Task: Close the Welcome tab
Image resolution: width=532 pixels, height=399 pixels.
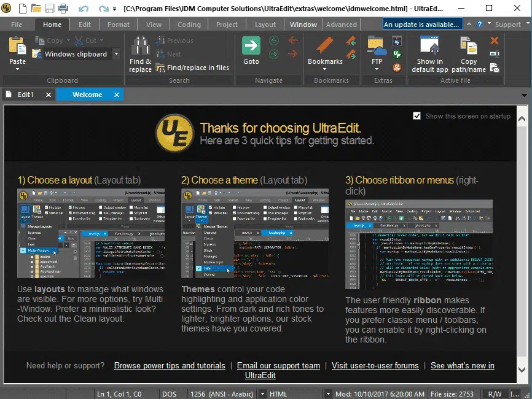Action: (x=116, y=95)
